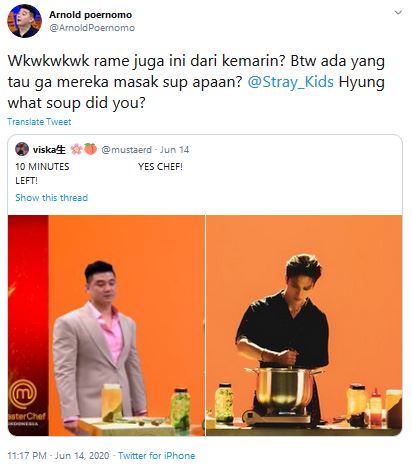Click the Jun 14 quoted tweet date

tap(174, 150)
